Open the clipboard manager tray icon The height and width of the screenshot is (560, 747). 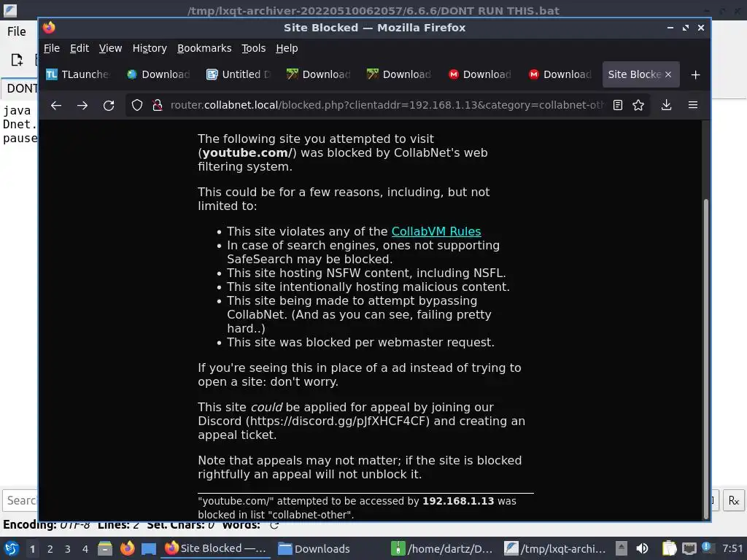[669, 548]
